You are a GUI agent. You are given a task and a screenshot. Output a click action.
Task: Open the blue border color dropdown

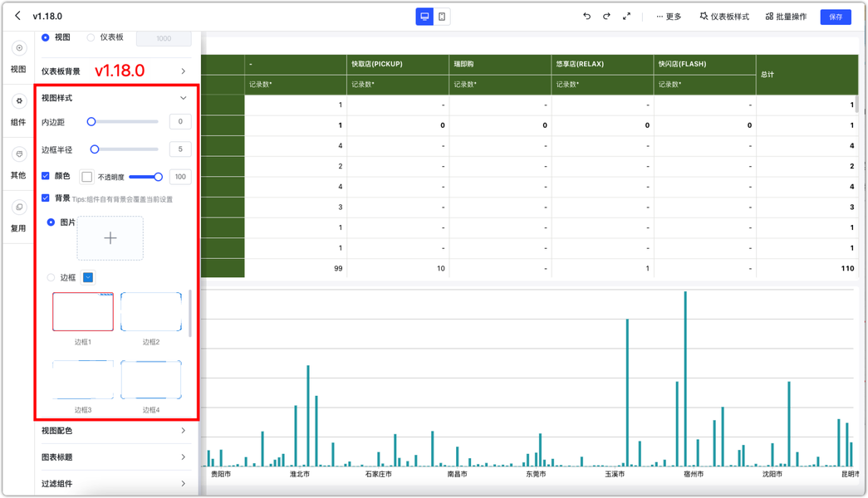tap(88, 278)
